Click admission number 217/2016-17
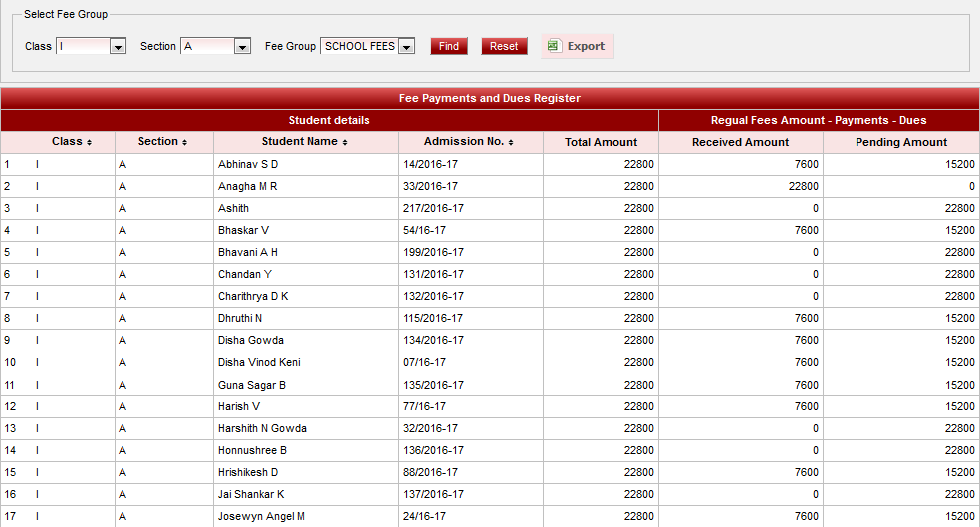 tap(433, 208)
